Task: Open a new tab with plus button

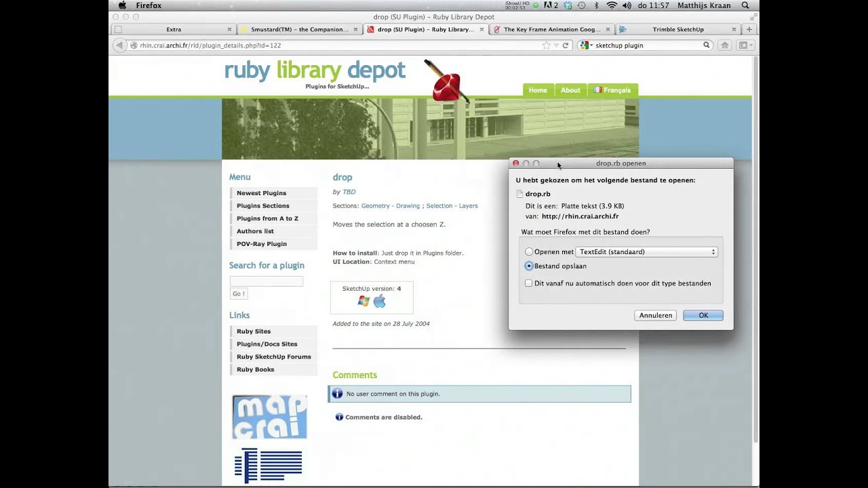Action: coord(749,30)
